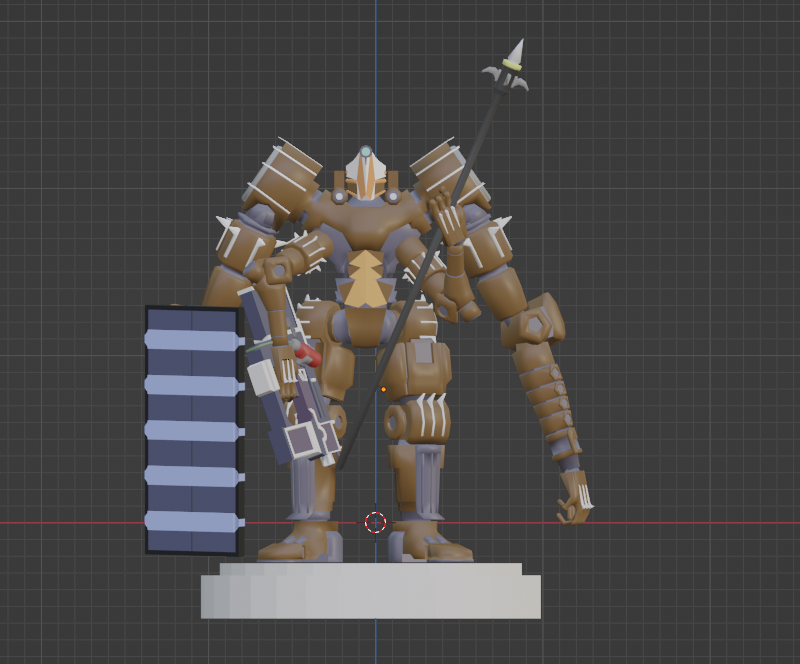Click the red part on the rifle
Screen dimensions: 800x664
click(308, 353)
